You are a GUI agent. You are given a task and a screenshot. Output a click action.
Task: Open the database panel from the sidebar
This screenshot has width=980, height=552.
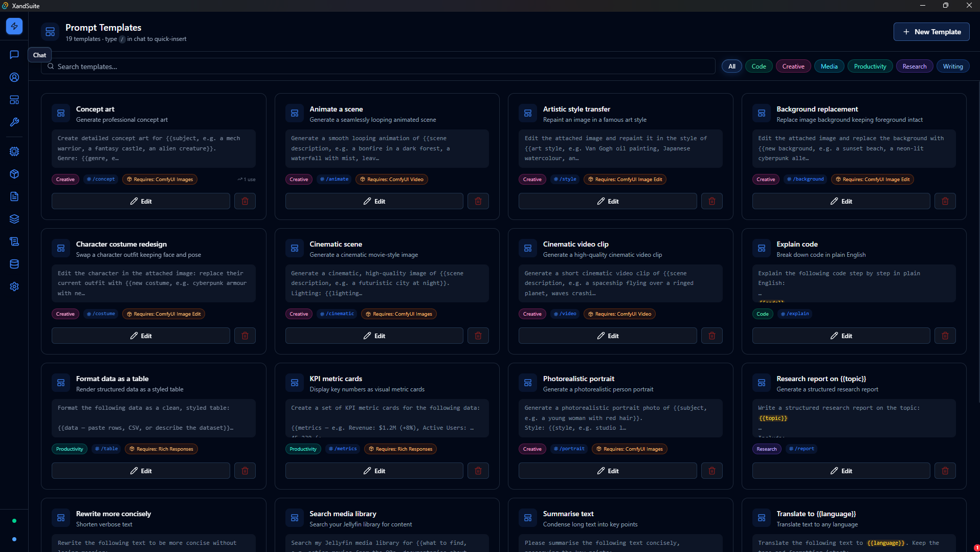(x=14, y=264)
